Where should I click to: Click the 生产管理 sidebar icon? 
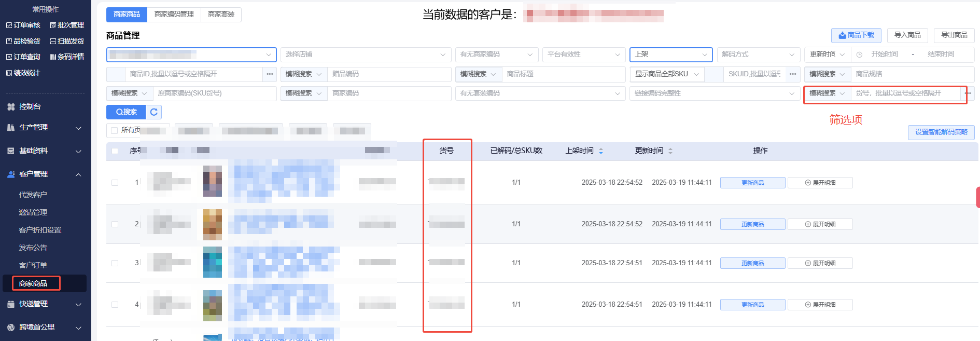tap(11, 127)
